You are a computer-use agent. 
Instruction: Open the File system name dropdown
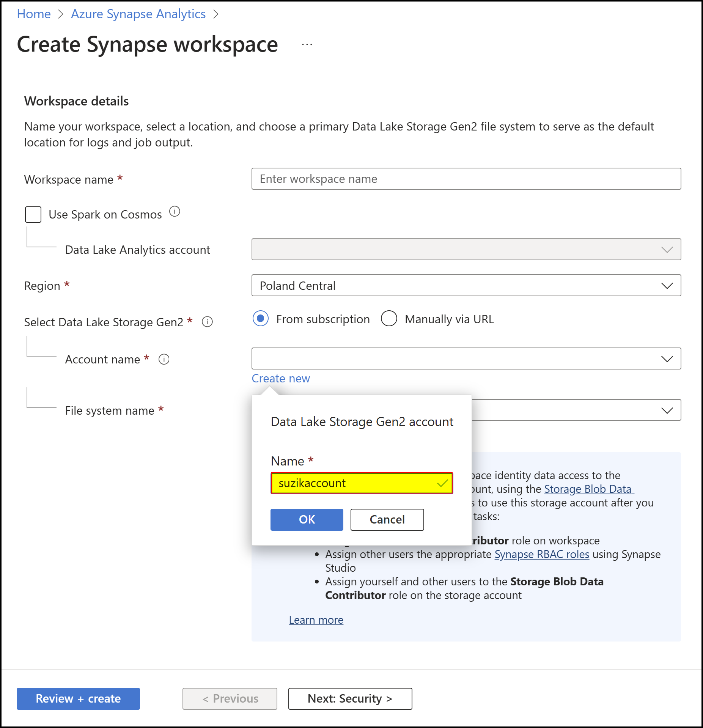576,410
